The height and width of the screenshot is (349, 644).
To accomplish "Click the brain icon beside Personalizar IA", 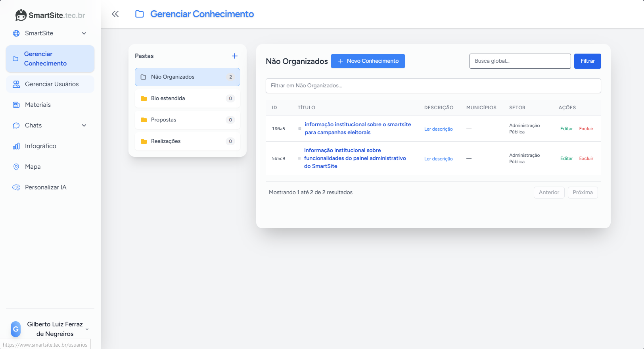I will tap(16, 187).
